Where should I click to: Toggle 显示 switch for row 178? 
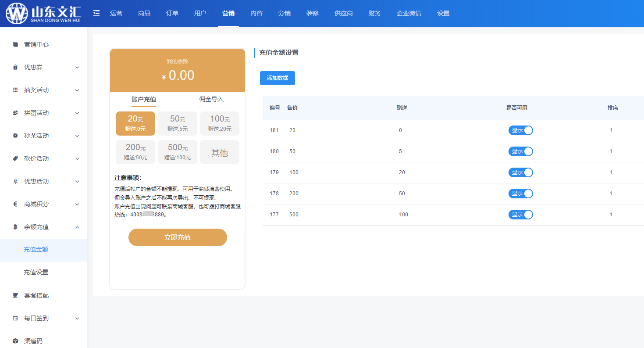pyautogui.click(x=521, y=194)
